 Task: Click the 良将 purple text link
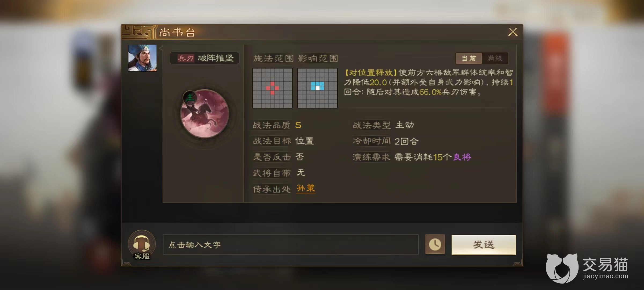coord(462,157)
